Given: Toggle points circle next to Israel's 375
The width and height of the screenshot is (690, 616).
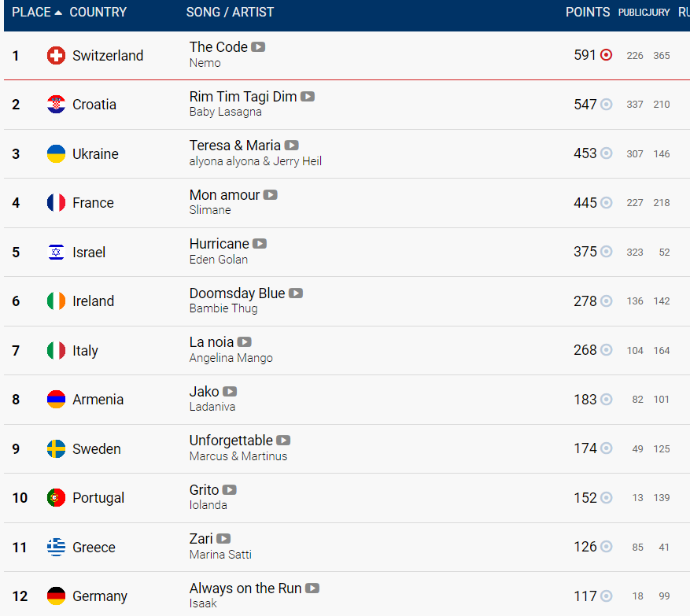Looking at the screenshot, I should (x=606, y=252).
